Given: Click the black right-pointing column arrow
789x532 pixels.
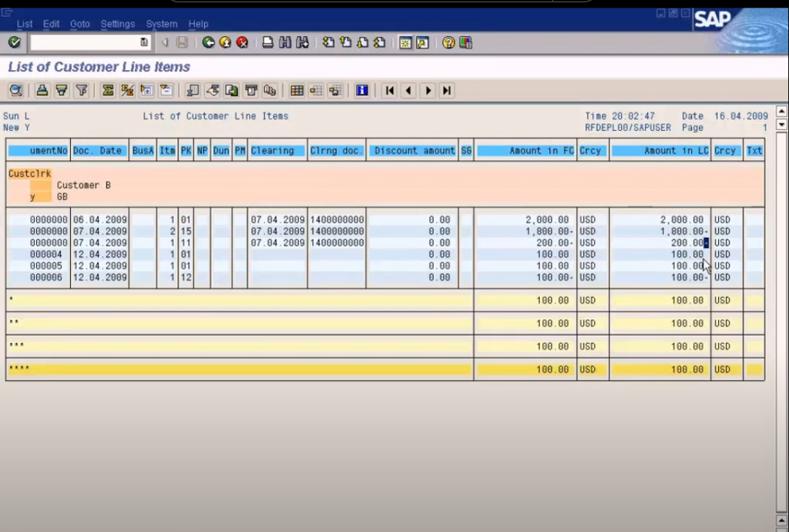Looking at the screenshot, I should click(x=428, y=91).
